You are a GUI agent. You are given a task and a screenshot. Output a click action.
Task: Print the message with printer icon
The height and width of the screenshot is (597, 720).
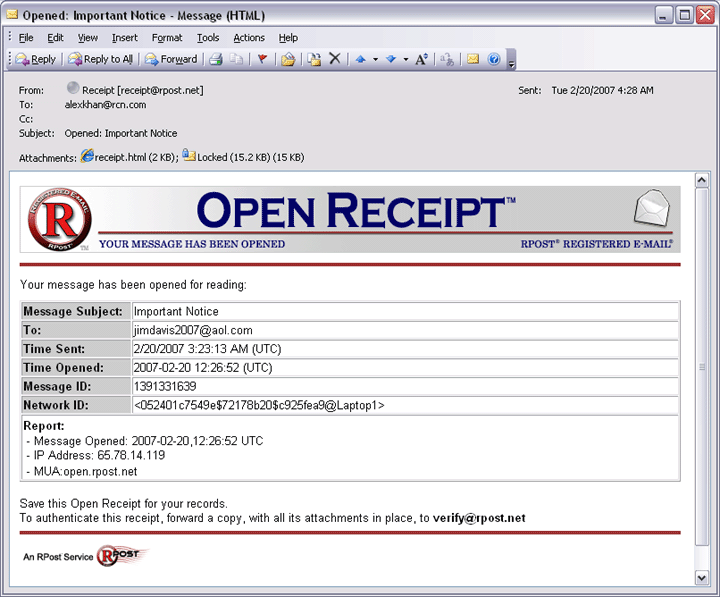[216, 59]
